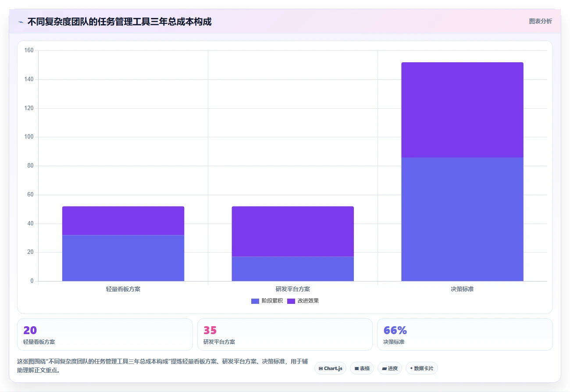This screenshot has height=392, width=570.
Task: Click the description paragraph starting 这张图围绕
Action: click(x=162, y=366)
